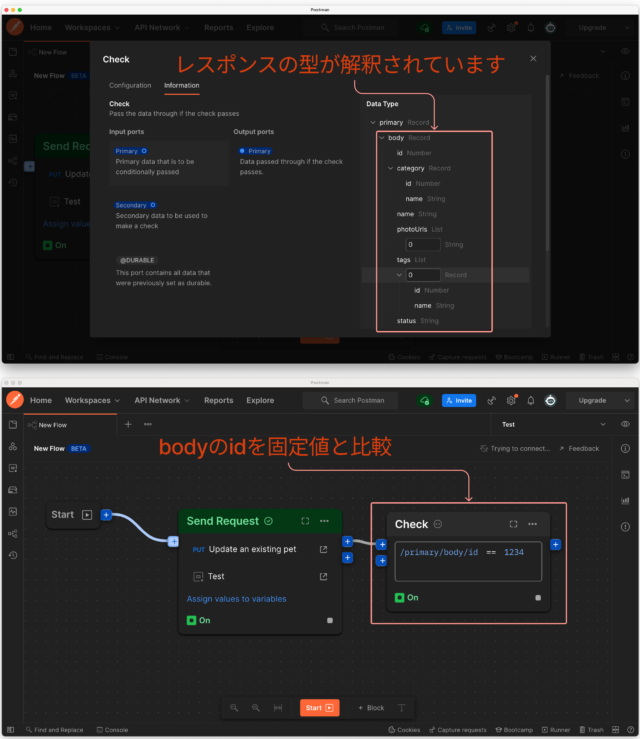Open tab options three-dots next to plus
640x739 pixels.
tap(148, 424)
